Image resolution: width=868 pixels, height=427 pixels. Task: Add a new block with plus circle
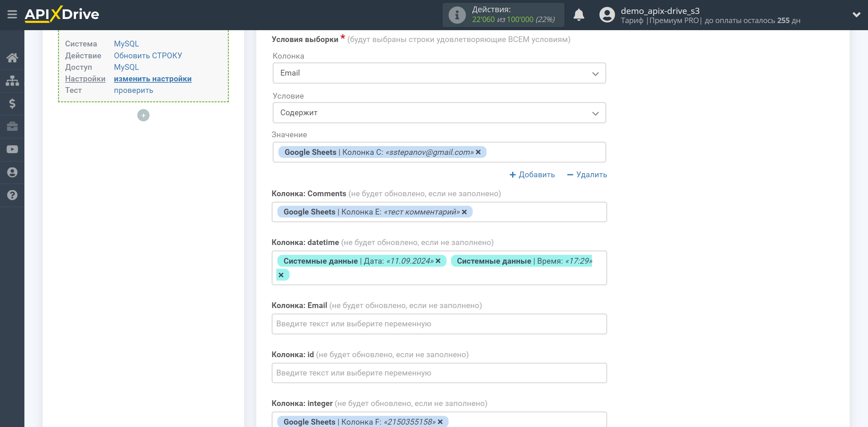(143, 115)
